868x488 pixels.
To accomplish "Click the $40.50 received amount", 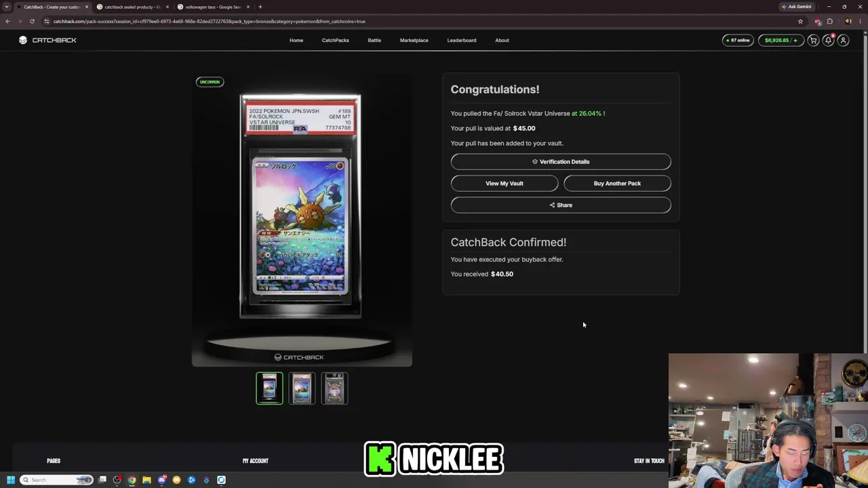I will (502, 274).
